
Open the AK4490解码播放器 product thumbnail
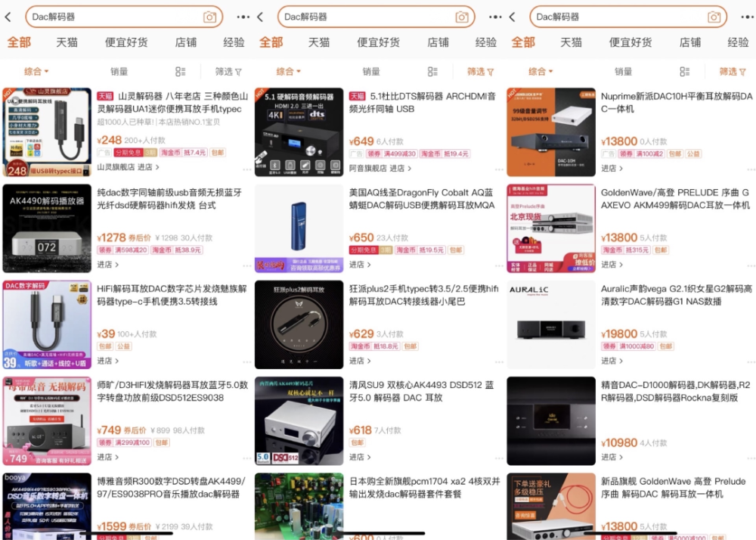[47, 228]
